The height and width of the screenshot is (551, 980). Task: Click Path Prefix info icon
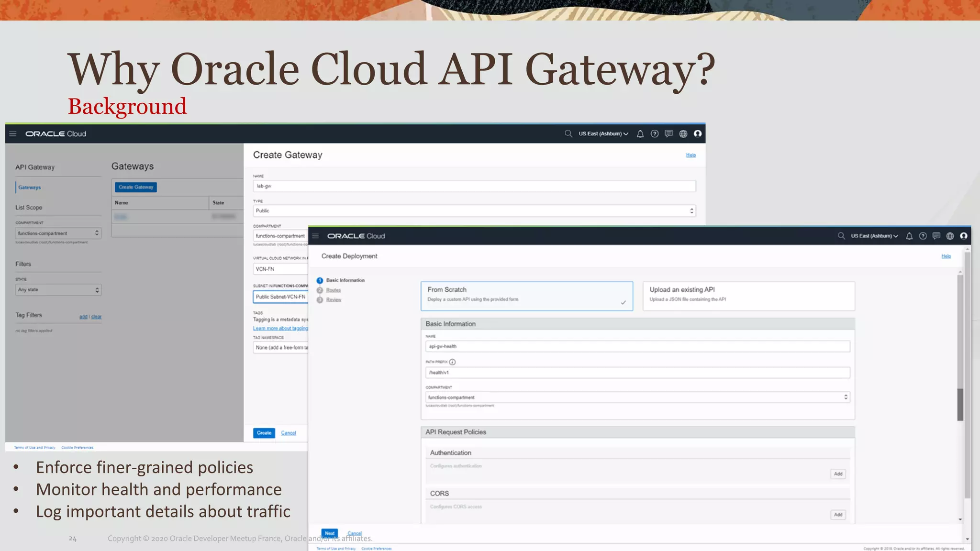[452, 362]
